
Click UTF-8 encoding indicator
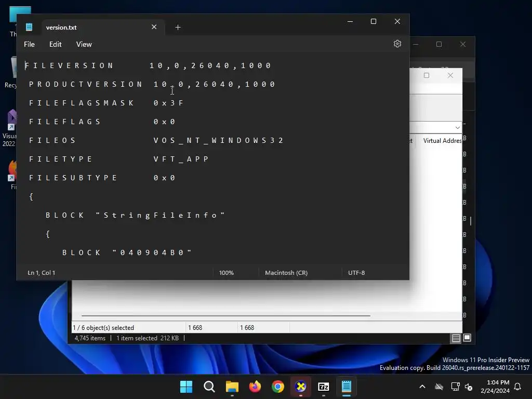356,273
